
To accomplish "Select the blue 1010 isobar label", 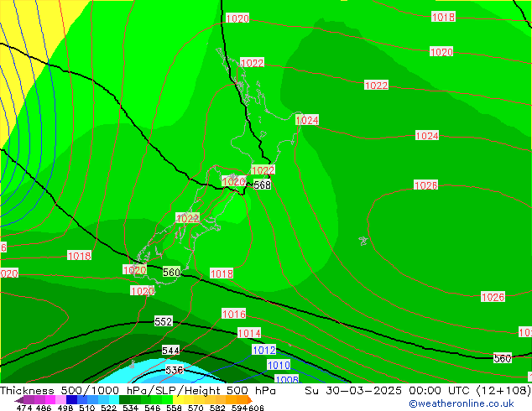I will (279, 365).
